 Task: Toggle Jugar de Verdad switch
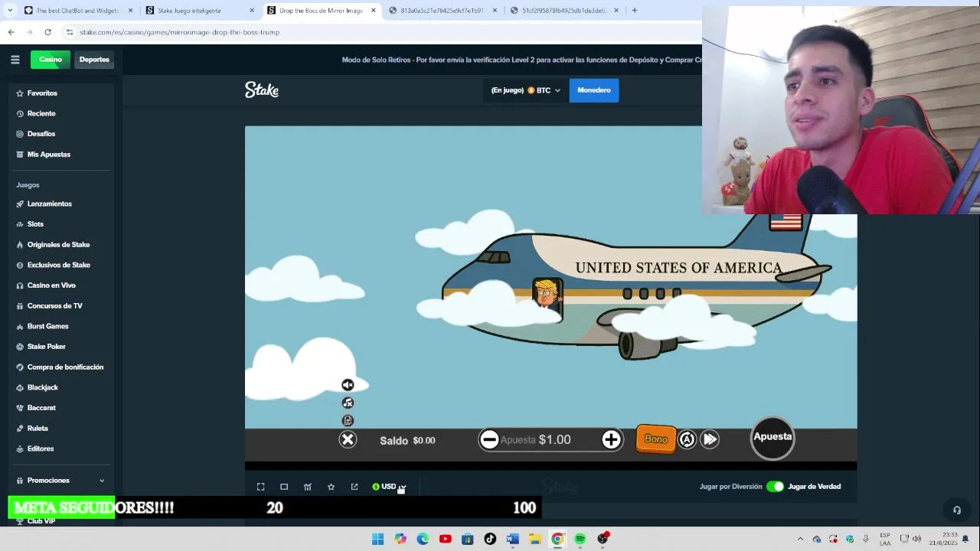click(x=775, y=487)
